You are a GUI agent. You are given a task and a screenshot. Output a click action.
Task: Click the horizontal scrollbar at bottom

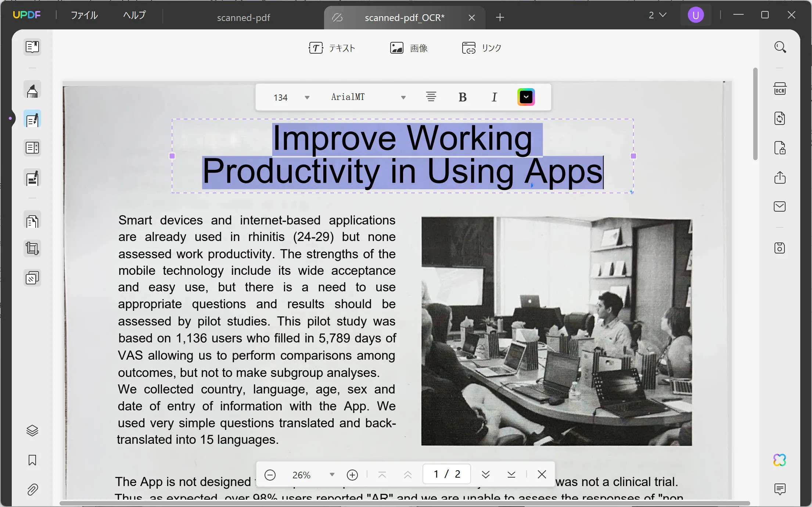tap(405, 503)
